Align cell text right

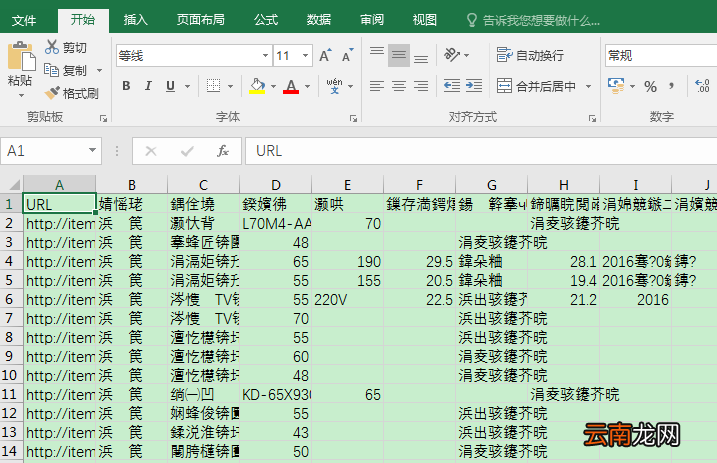pyautogui.click(x=421, y=86)
